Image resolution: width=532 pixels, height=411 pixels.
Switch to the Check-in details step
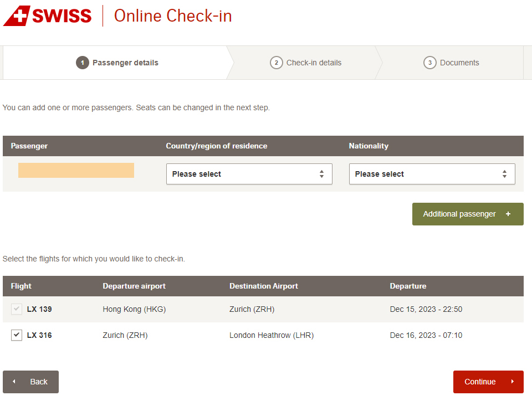pos(313,63)
